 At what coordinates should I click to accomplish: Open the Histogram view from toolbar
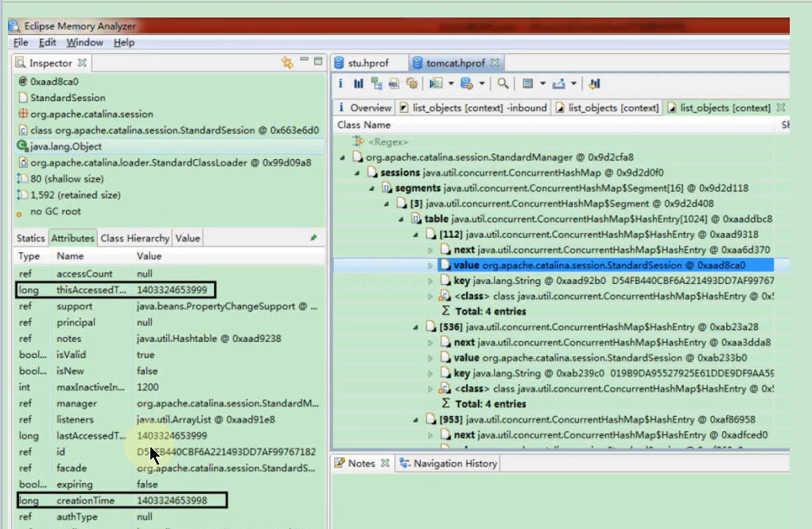359,84
